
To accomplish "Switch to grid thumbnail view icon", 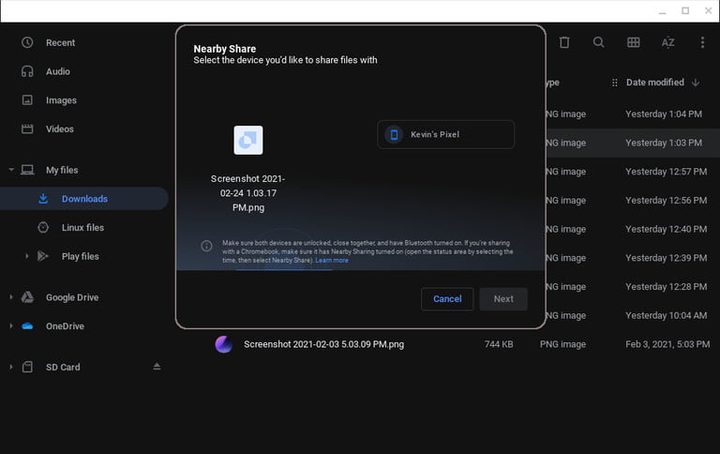I will (633, 42).
